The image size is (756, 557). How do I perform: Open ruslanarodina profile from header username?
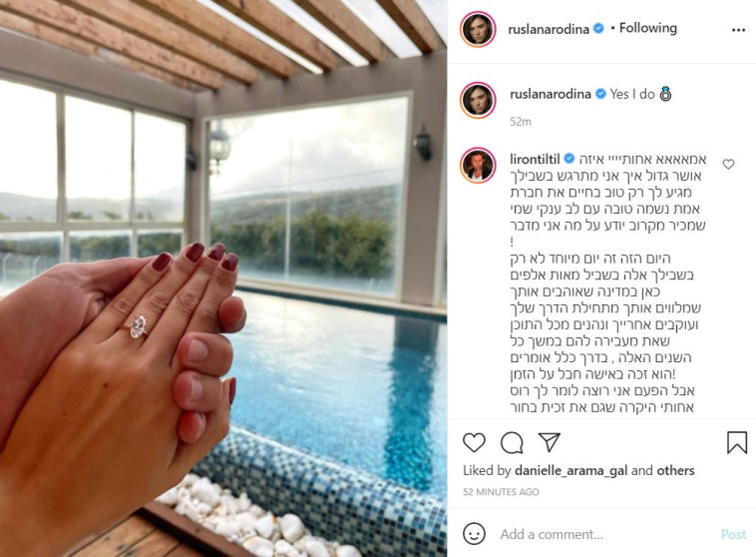[x=549, y=29]
